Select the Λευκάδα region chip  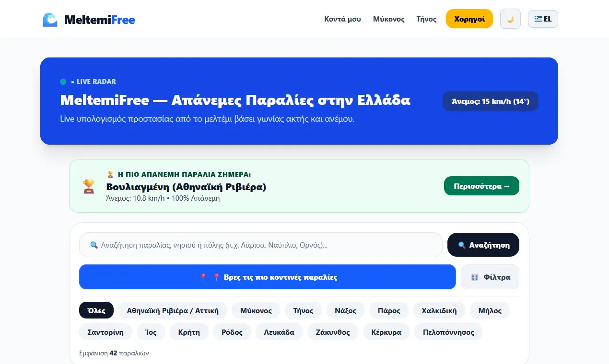[279, 332]
